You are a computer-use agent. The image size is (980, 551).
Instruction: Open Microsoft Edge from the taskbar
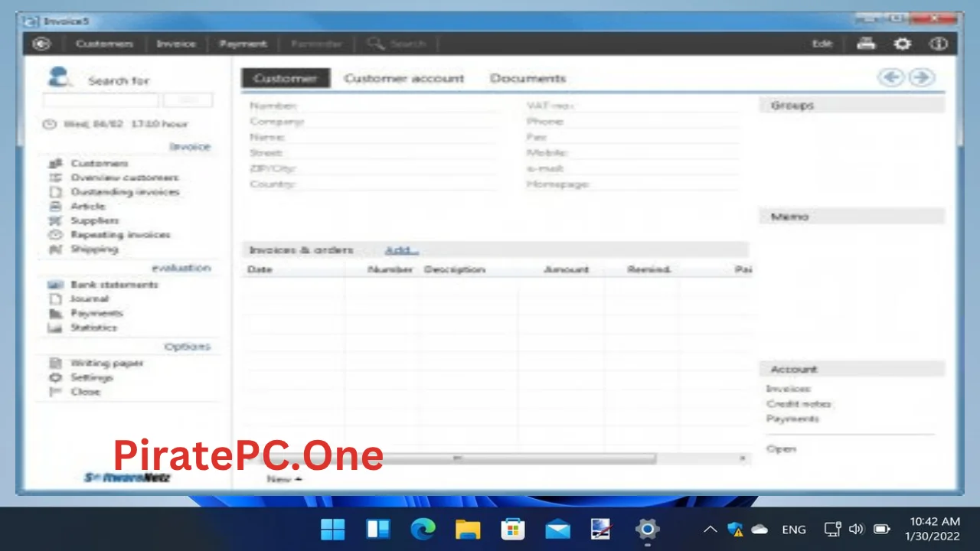click(x=423, y=529)
